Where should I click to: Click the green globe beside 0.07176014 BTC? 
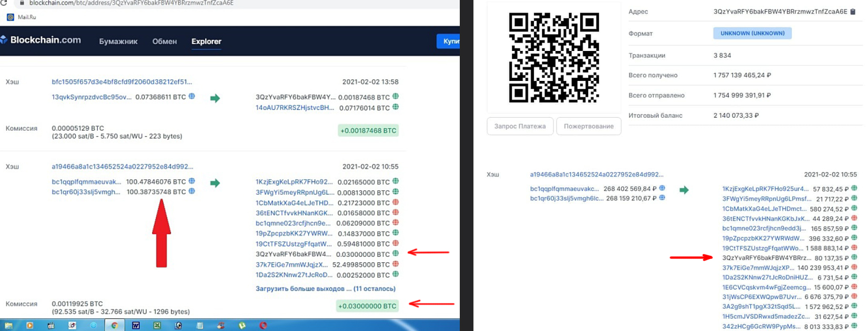396,107
